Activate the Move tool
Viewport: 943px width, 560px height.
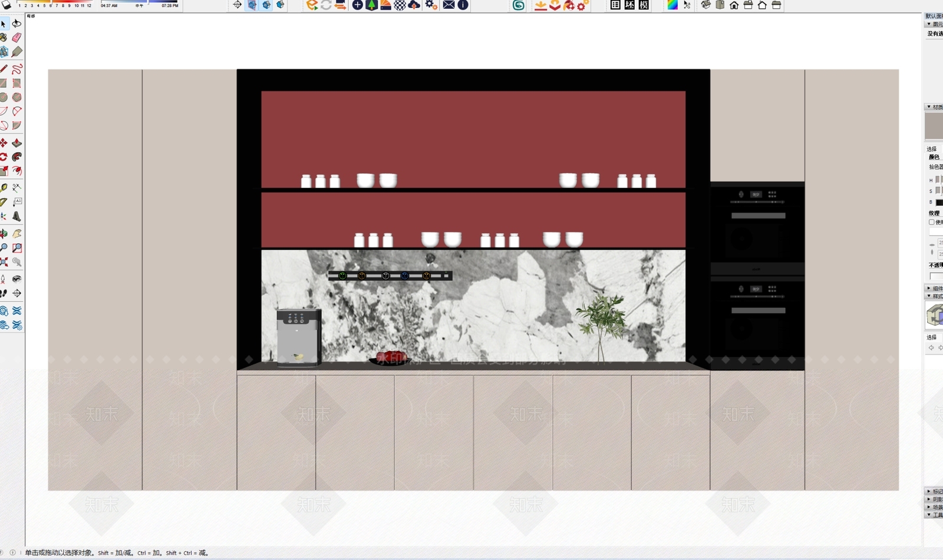4,143
